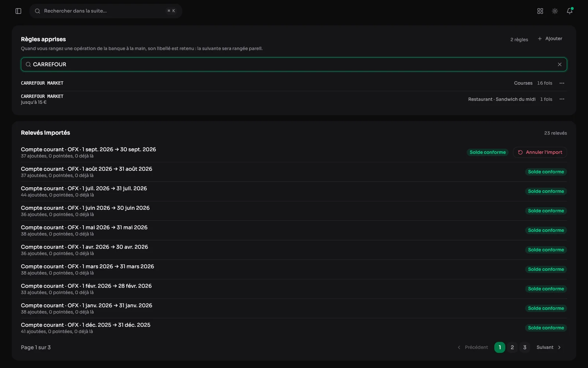Focus the Rechercher dans la suite field

coord(106,11)
